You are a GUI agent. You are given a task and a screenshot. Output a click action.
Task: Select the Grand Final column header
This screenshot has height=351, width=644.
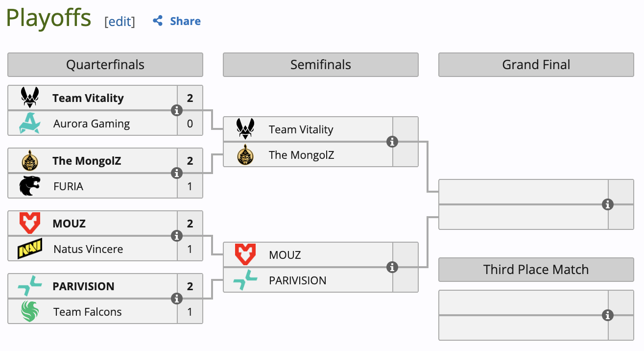[x=536, y=65]
